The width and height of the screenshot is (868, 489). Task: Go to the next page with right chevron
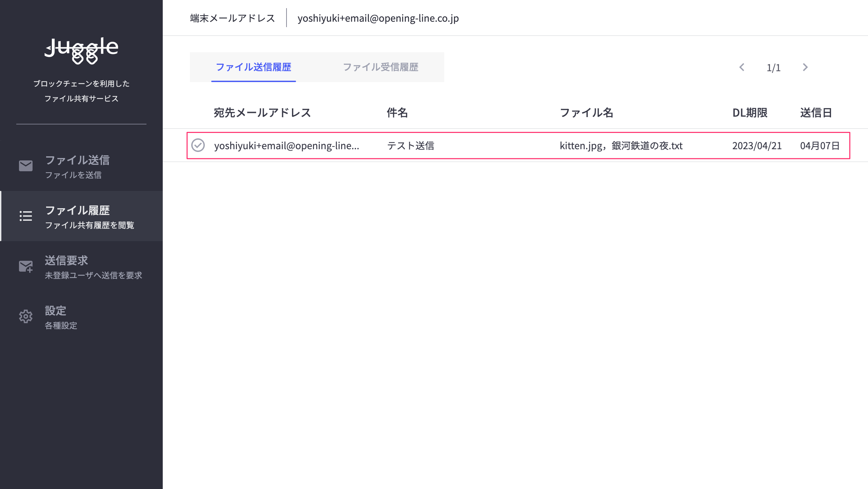(805, 67)
